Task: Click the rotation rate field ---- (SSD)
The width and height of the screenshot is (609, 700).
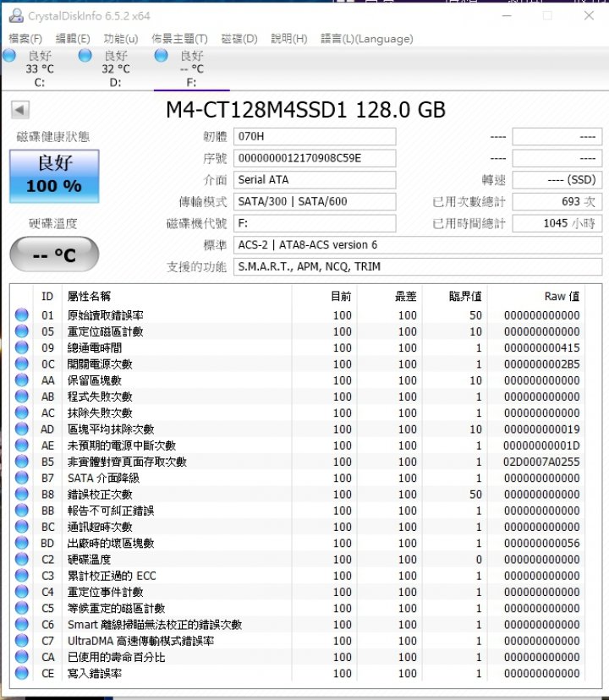Action: click(557, 180)
